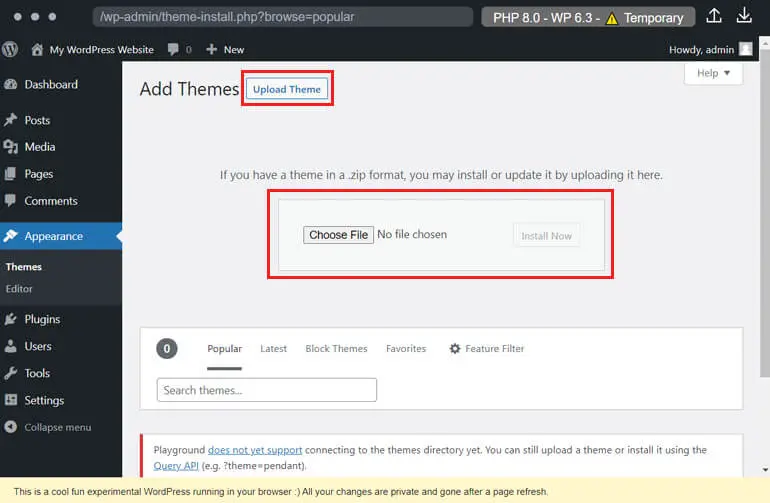
Task: Go to Media in the sidebar
Action: pos(40,147)
